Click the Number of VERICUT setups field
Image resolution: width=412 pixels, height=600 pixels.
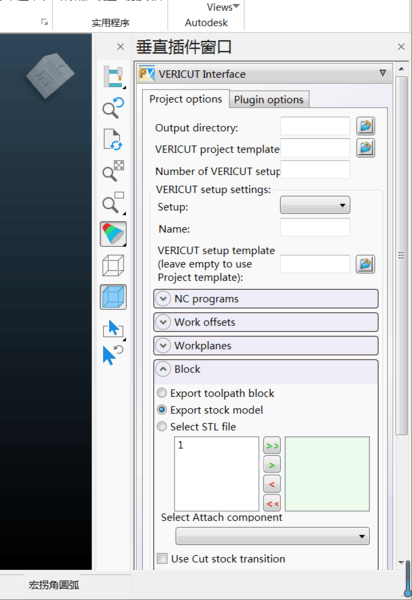click(315, 170)
